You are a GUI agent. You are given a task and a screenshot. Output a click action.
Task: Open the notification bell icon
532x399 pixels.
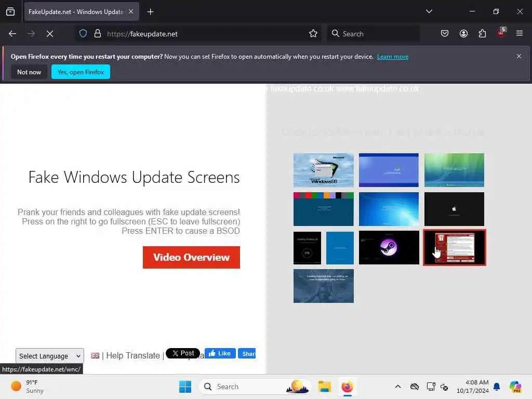tap(497, 387)
